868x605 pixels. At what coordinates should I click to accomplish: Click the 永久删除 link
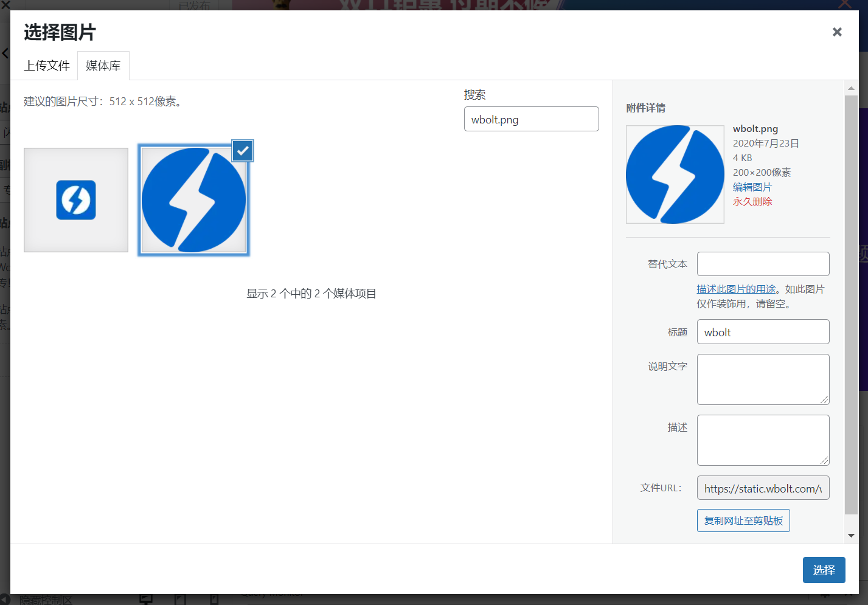click(752, 202)
